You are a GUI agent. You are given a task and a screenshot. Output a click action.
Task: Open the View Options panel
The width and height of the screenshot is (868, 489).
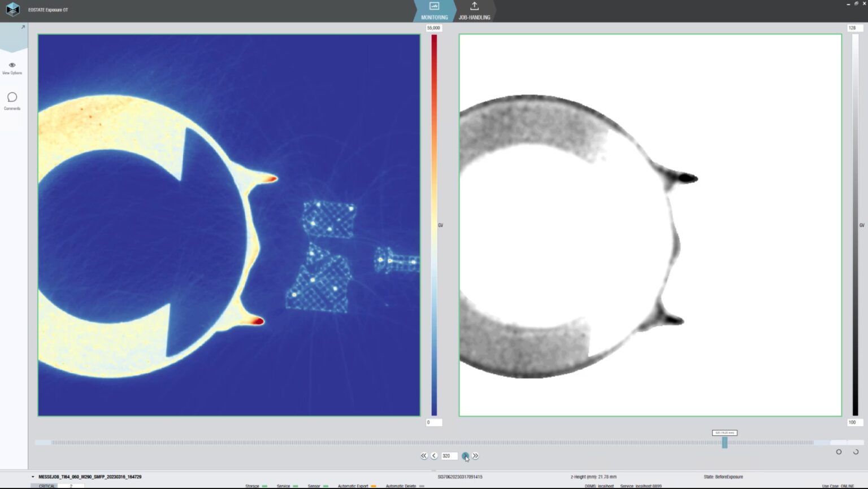12,68
